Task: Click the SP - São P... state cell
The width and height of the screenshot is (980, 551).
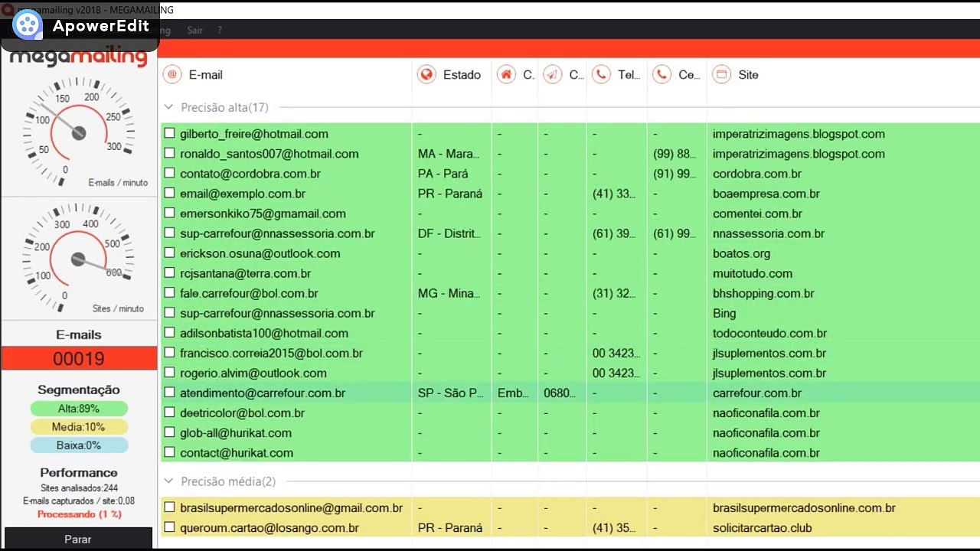Action: tap(451, 393)
